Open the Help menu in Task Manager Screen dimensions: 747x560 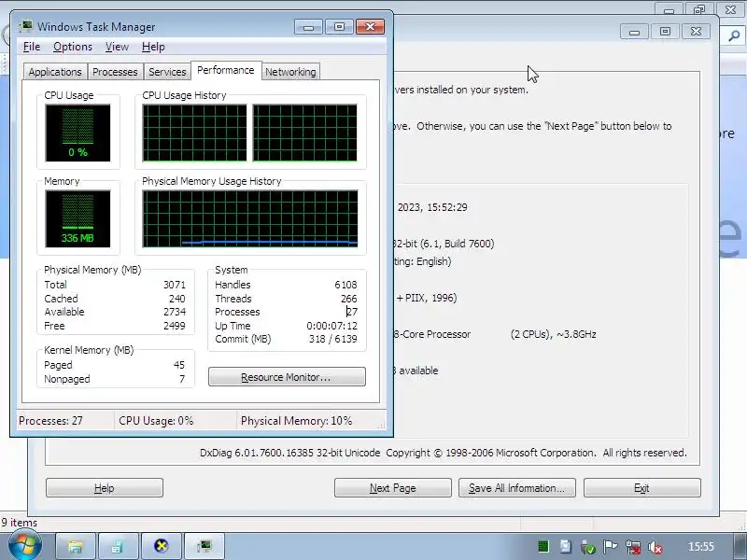click(x=153, y=47)
